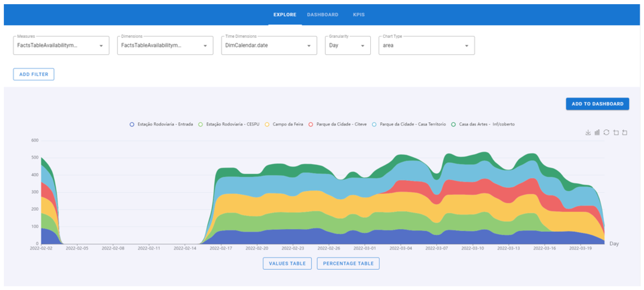Click the Values Table button
The image size is (644, 290).
(x=287, y=263)
